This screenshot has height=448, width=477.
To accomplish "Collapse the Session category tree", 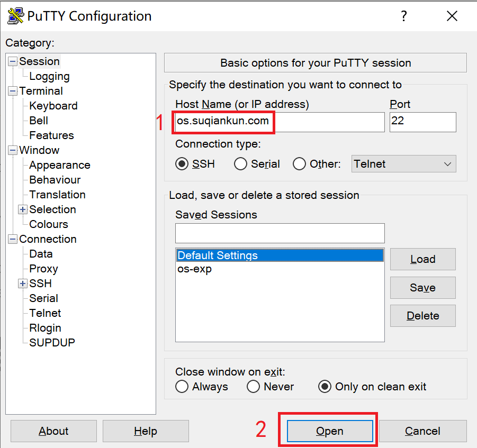I will 12,61.
